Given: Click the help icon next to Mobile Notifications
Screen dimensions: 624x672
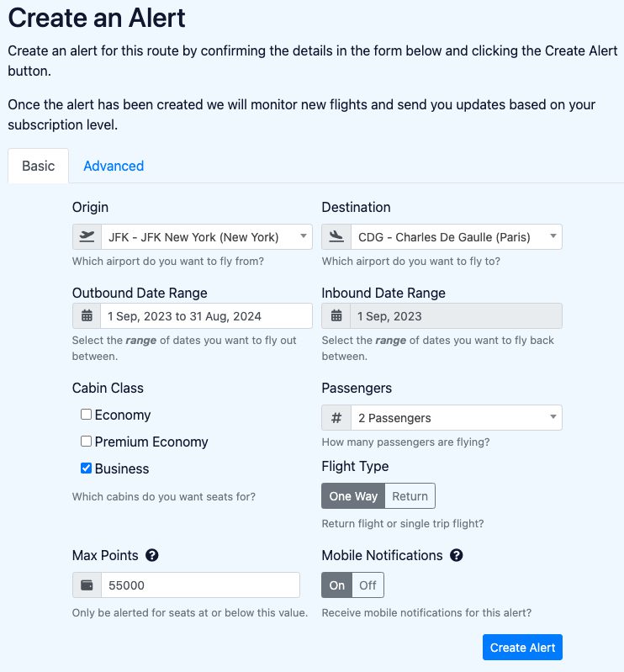Looking at the screenshot, I should [x=457, y=555].
